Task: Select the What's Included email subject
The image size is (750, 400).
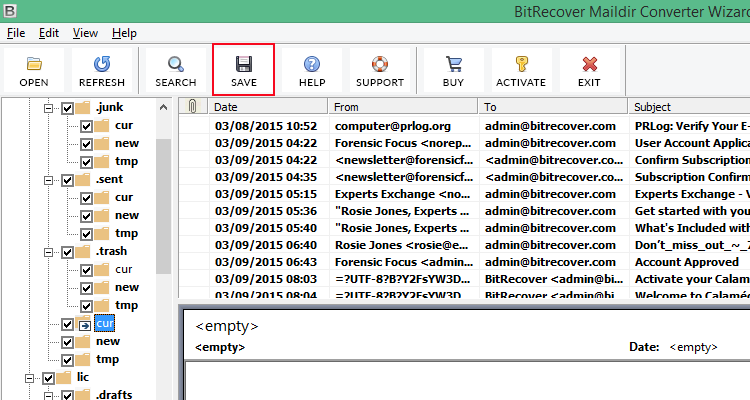Action: point(692,228)
